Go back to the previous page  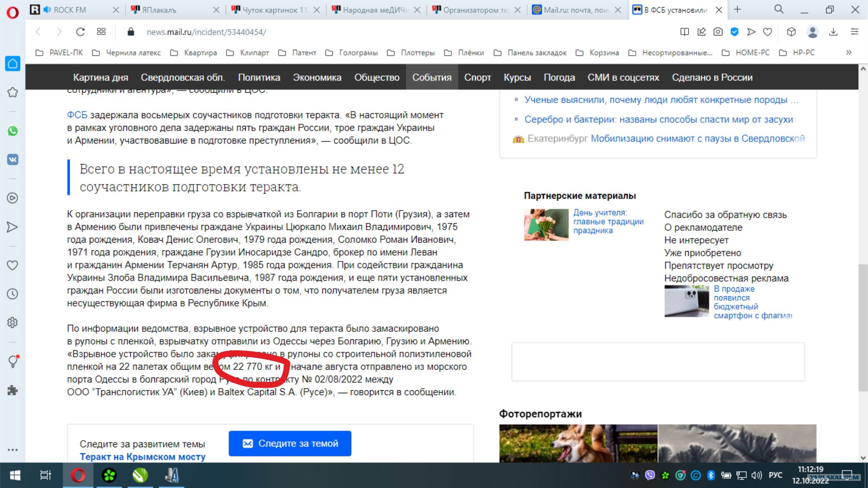coord(39,32)
